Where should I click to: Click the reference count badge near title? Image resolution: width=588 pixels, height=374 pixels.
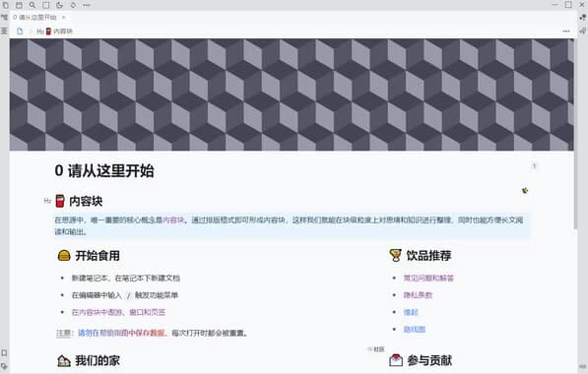tap(535, 165)
